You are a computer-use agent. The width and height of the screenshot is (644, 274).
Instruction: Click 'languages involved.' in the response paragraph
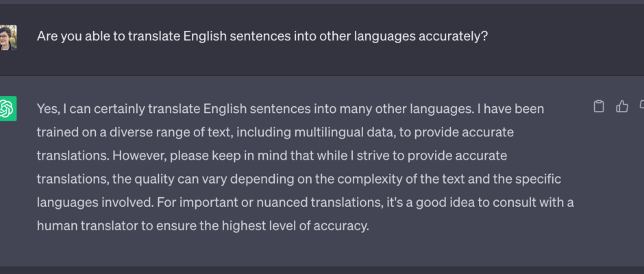click(x=95, y=203)
